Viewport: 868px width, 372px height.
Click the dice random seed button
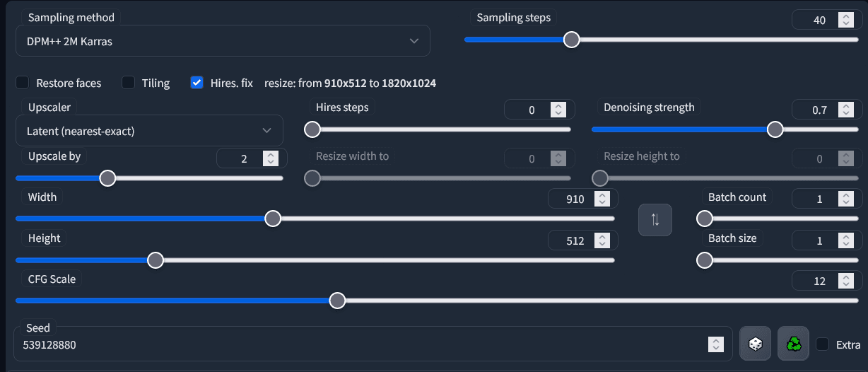[x=756, y=344]
